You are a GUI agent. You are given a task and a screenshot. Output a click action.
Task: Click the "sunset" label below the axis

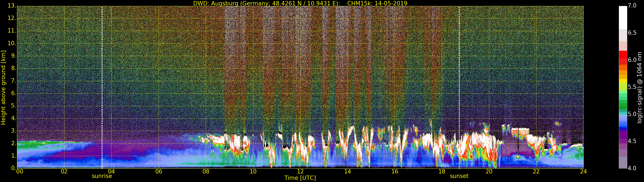tap(459, 176)
